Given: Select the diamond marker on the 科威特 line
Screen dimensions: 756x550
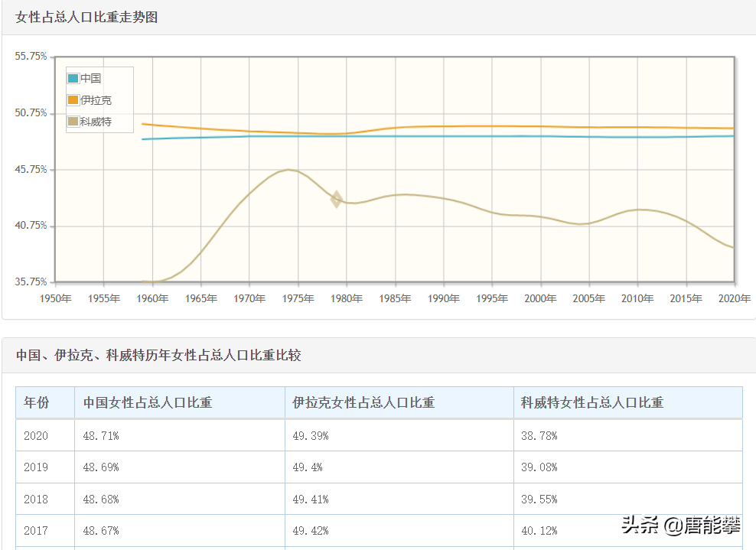Looking at the screenshot, I should click(x=337, y=200).
